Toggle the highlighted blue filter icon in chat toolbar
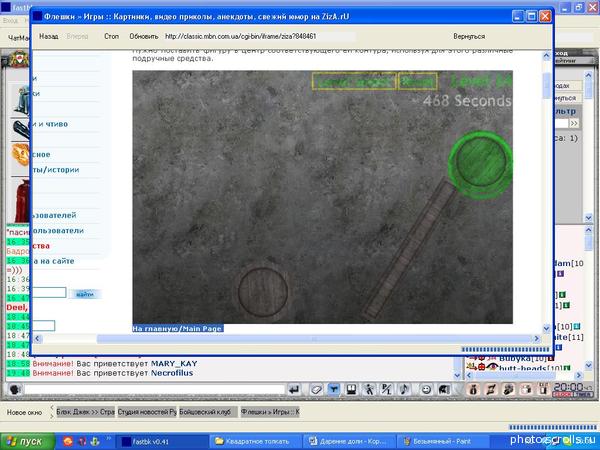 pyautogui.click(x=334, y=390)
